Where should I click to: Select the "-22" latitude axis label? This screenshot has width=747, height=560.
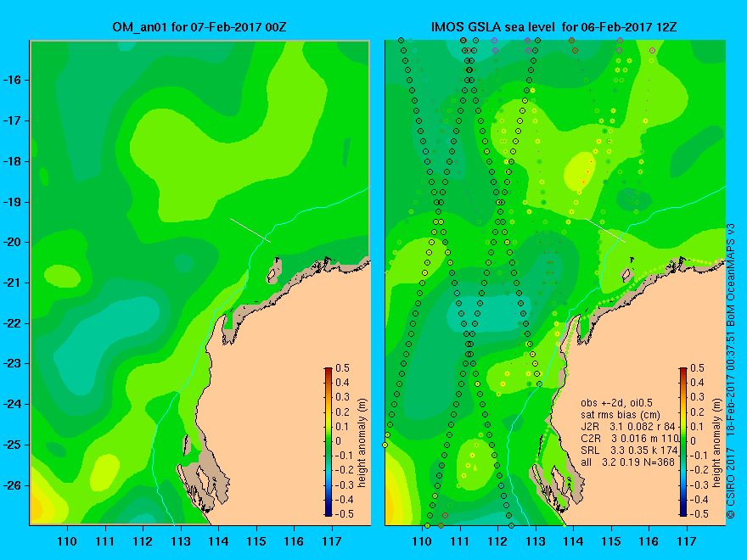coord(13,324)
